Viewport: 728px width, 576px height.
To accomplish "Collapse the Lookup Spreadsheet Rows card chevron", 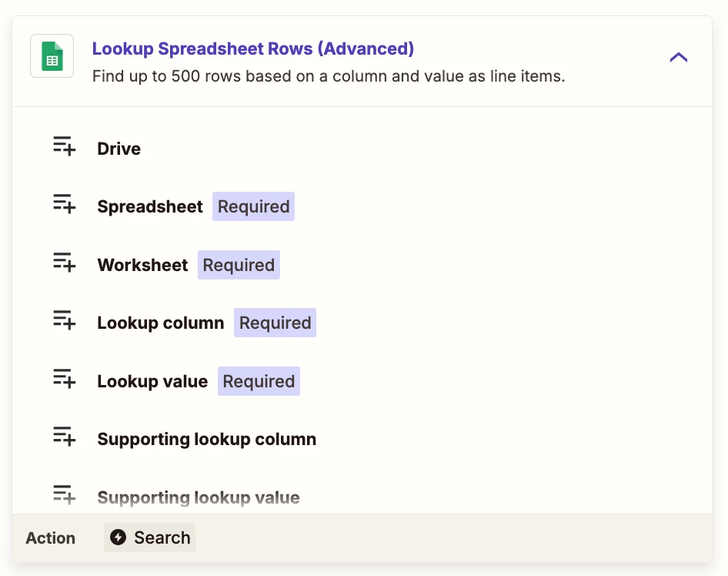I will coord(678,57).
